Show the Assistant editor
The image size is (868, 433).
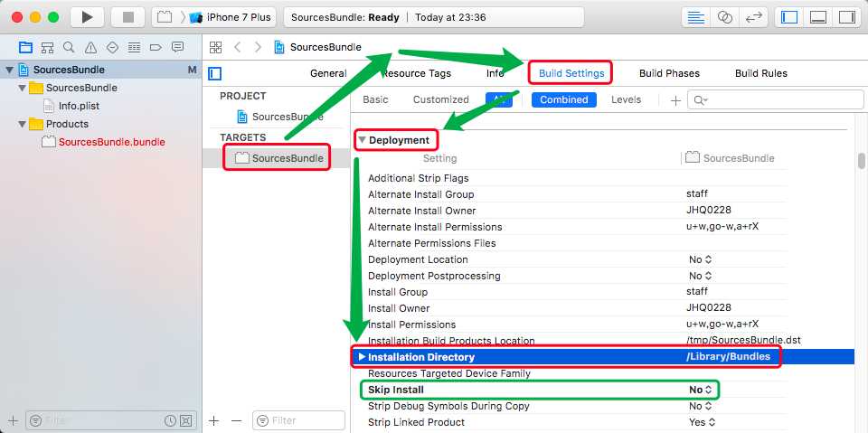724,17
